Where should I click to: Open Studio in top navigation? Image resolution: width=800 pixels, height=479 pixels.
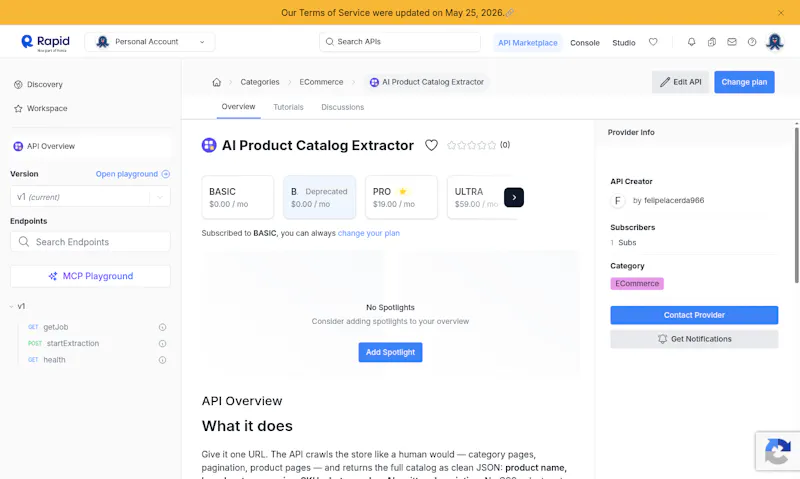point(623,43)
